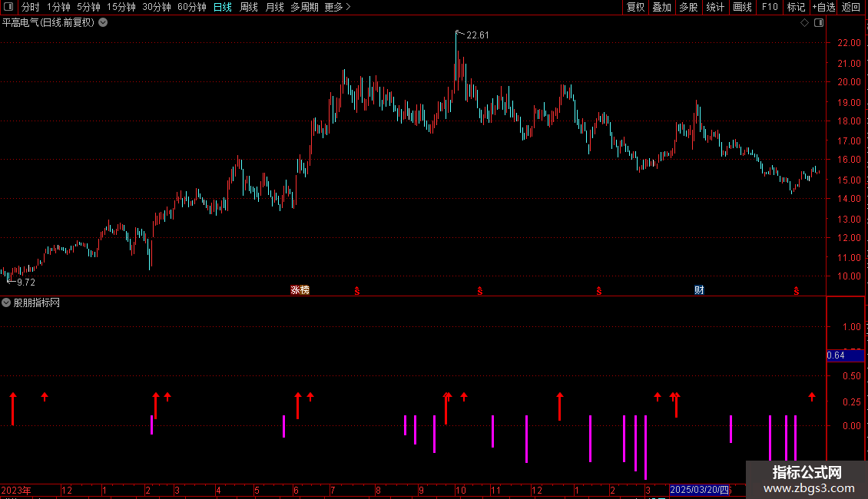Toggle the side panel icon at top-left
The image size is (868, 499).
click(x=8, y=7)
